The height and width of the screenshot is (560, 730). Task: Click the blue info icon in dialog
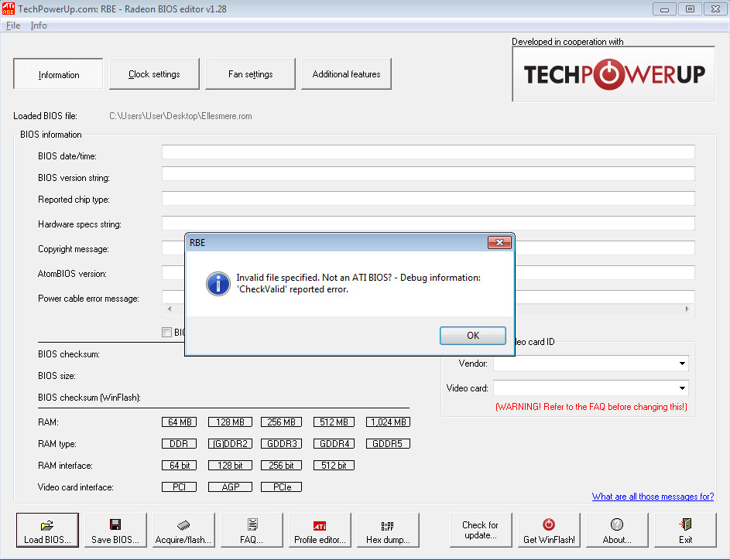click(x=218, y=284)
